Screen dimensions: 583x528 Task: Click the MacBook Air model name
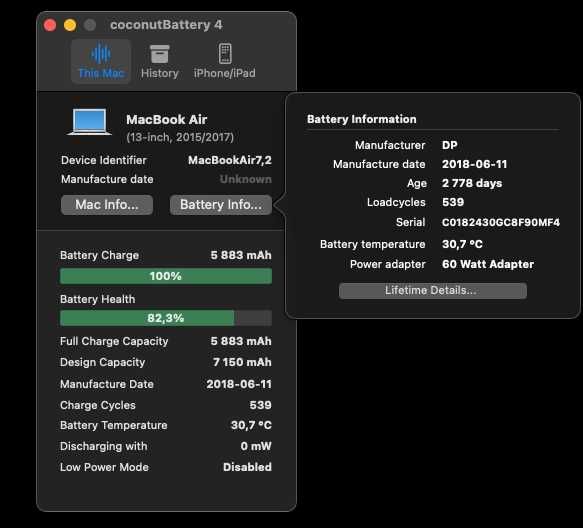click(167, 120)
